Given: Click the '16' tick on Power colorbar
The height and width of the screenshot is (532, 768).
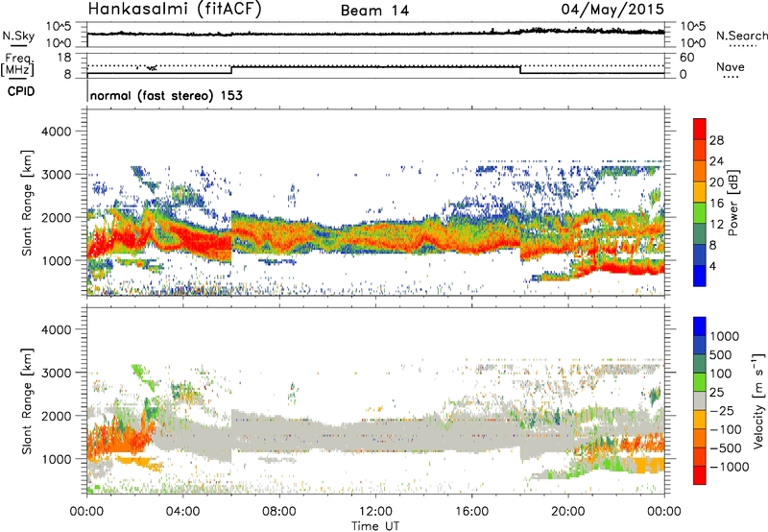Looking at the screenshot, I should click(716, 204).
